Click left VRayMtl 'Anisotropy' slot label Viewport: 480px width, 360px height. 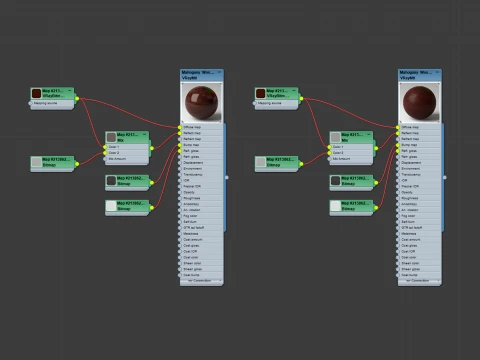191,204
